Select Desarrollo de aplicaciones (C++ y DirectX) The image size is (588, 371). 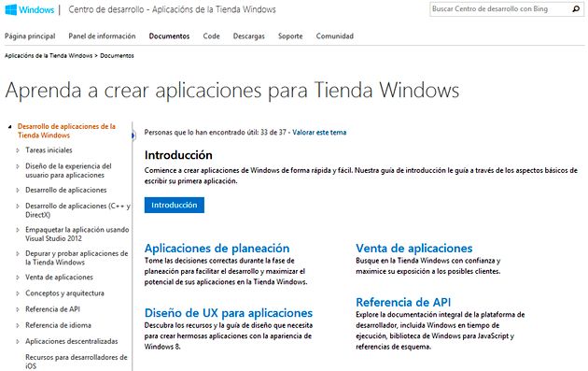click(77, 210)
